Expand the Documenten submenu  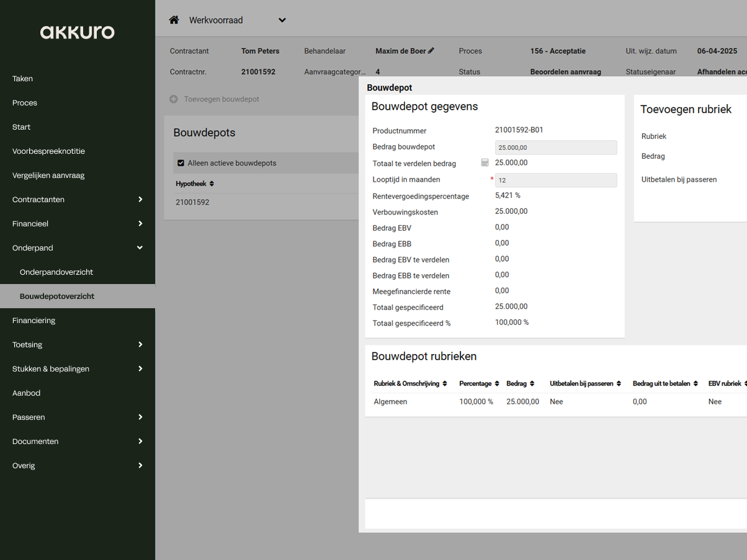pos(78,442)
